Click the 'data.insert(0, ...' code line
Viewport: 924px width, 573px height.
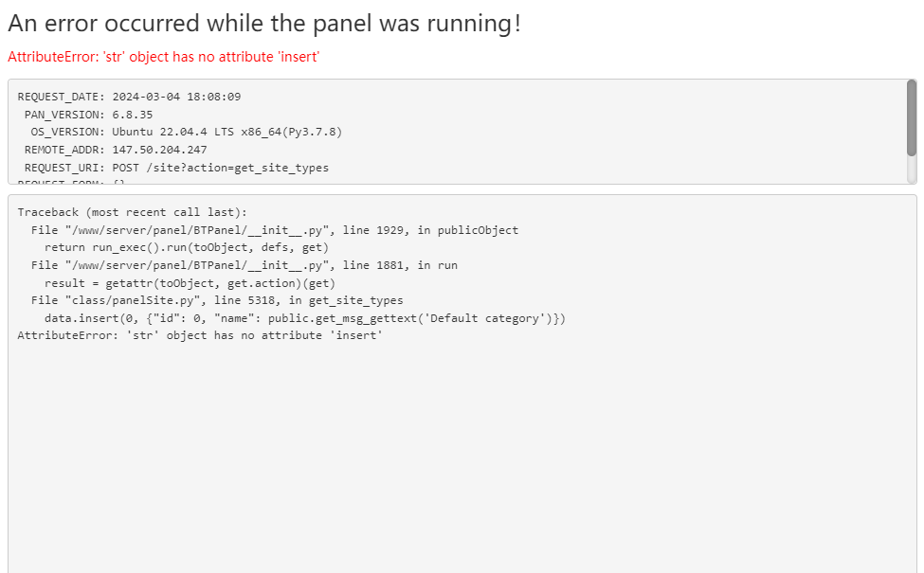tap(304, 318)
